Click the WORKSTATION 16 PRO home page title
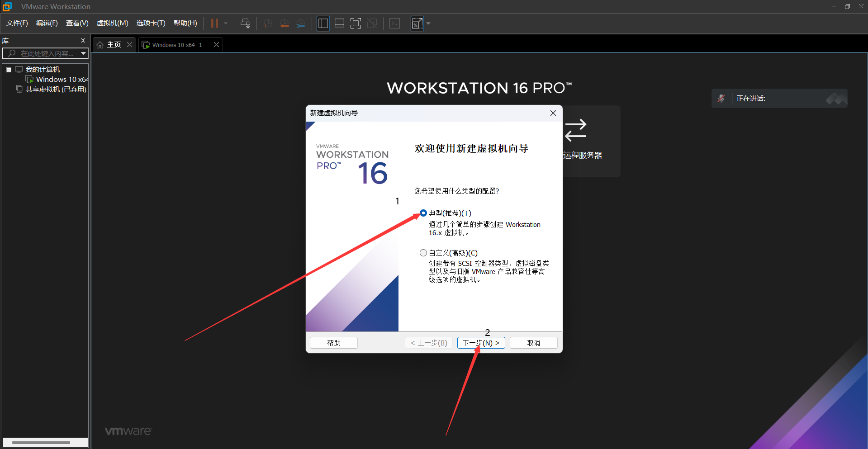 coord(479,88)
